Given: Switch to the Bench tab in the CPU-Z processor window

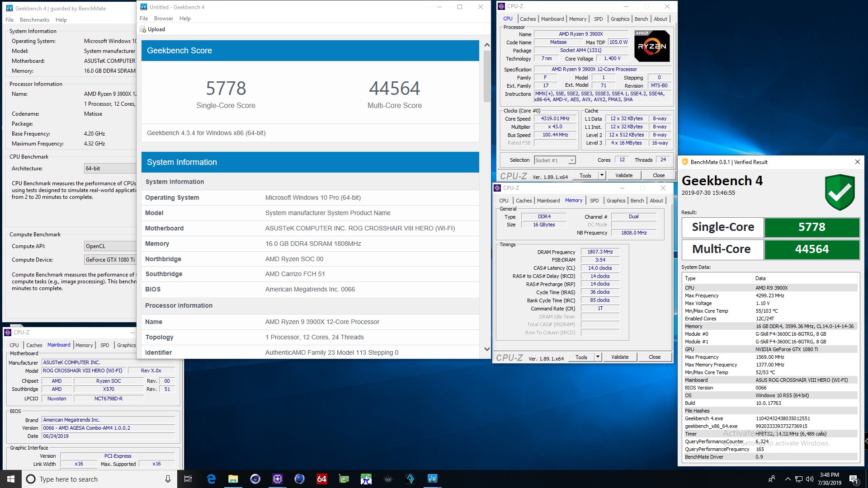Looking at the screenshot, I should click(641, 19).
